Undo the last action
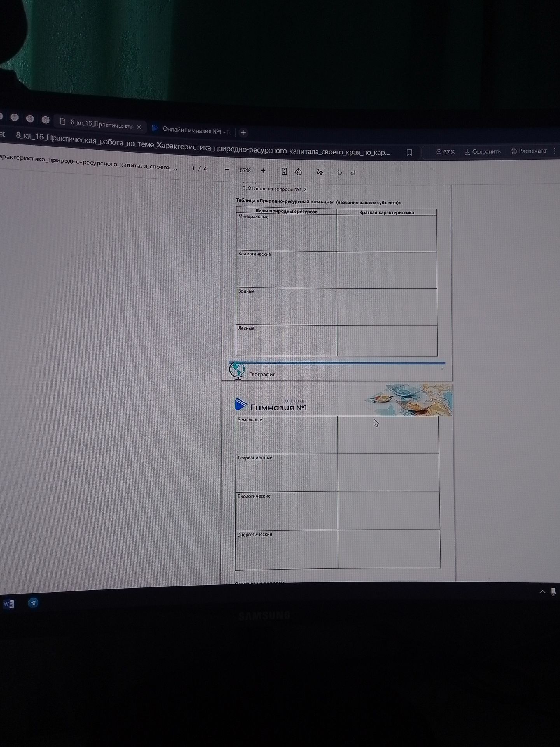Image resolution: width=560 pixels, height=747 pixels. [339, 173]
